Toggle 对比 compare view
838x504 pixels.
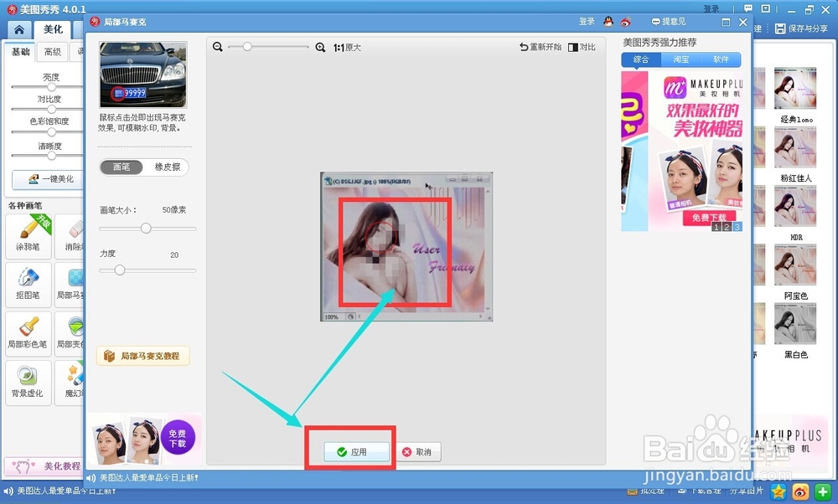582,47
